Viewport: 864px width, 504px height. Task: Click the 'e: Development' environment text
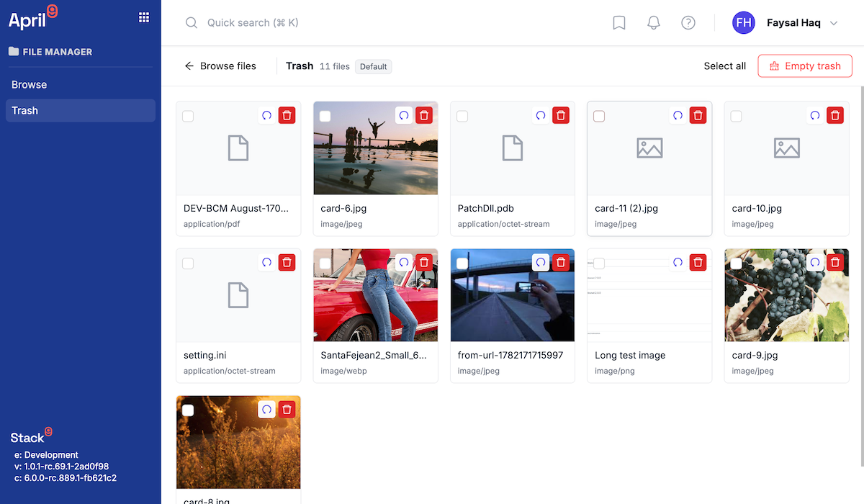coord(46,455)
